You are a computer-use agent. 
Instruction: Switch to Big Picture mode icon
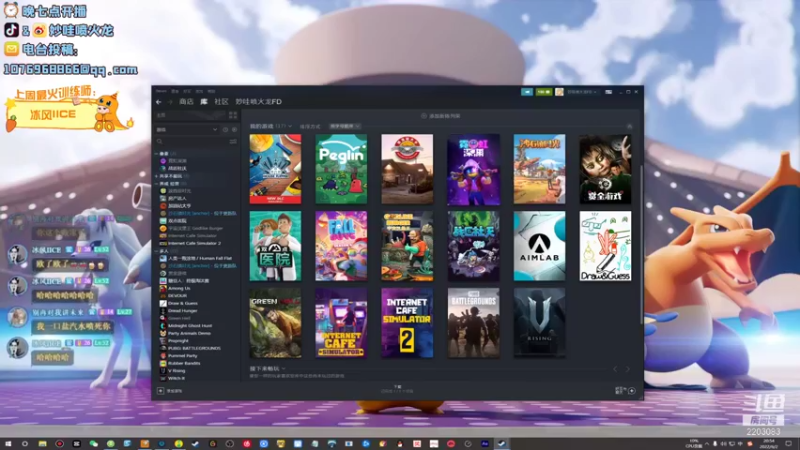(x=608, y=92)
